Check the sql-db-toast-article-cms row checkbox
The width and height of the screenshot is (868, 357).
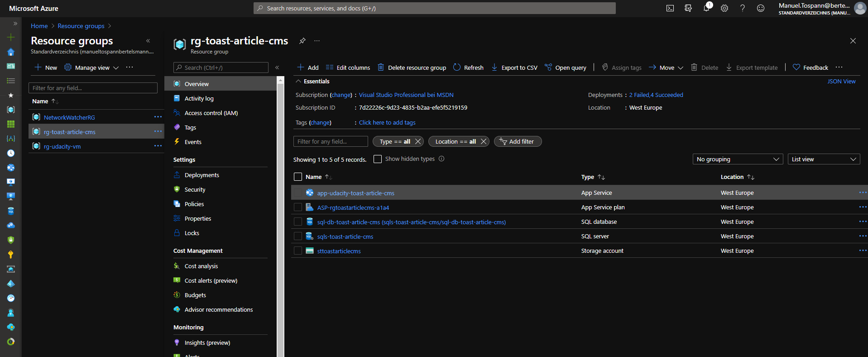click(298, 222)
